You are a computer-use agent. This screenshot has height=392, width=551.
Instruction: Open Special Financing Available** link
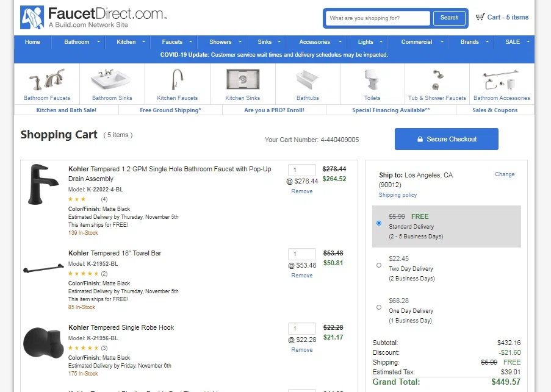click(x=391, y=110)
